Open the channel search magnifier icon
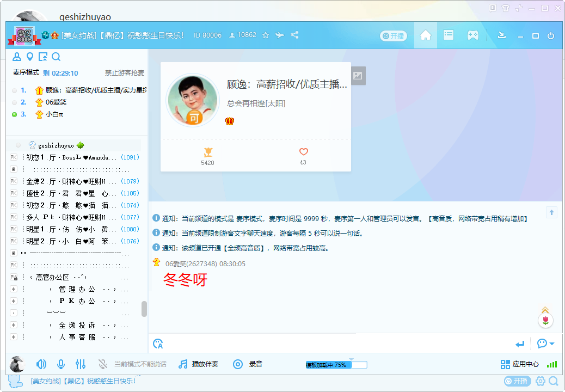Image resolution: width=565 pixels, height=392 pixels. click(56, 57)
